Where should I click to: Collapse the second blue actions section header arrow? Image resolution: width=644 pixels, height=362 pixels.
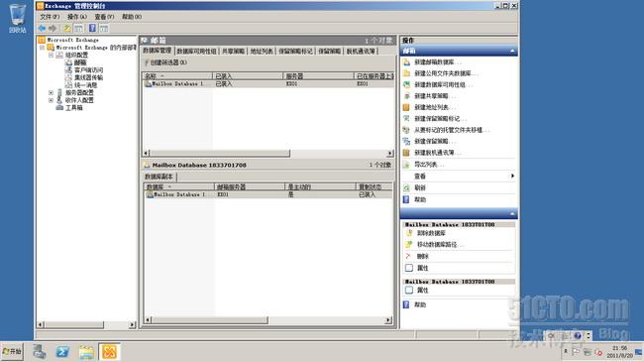(x=512, y=213)
